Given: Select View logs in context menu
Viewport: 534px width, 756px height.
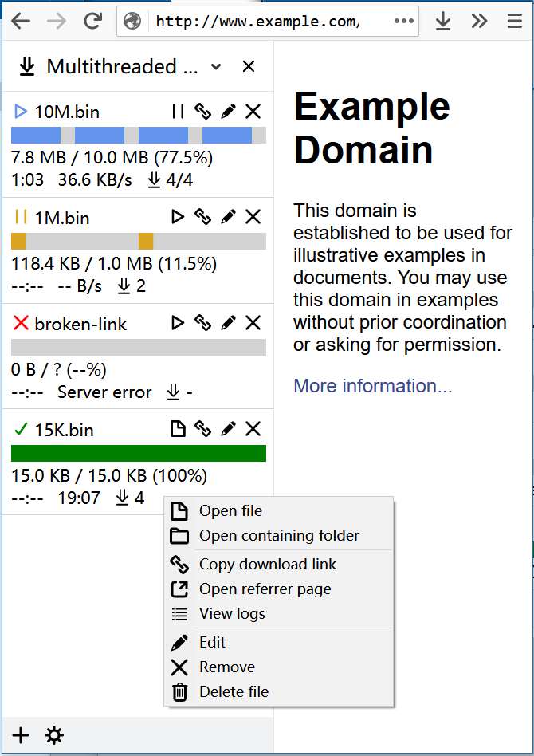Looking at the screenshot, I should tap(279, 613).
